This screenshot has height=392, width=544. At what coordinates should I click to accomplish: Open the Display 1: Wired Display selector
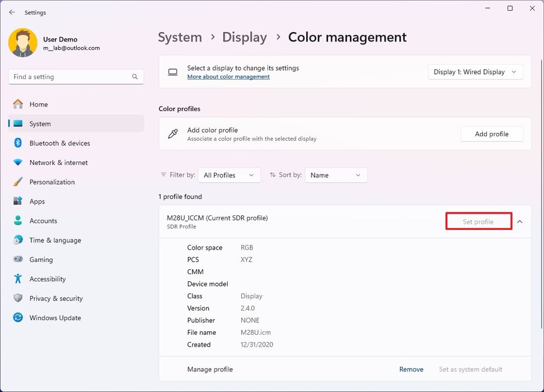pos(475,72)
